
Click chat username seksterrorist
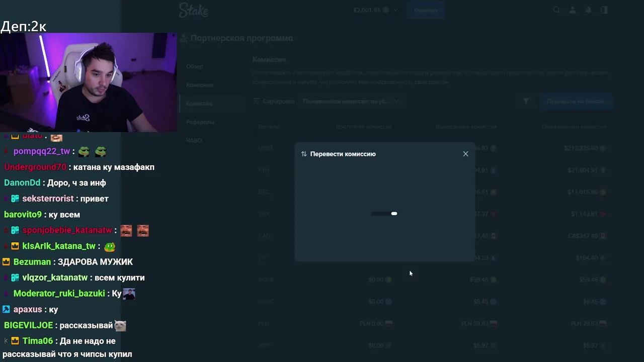click(x=48, y=199)
